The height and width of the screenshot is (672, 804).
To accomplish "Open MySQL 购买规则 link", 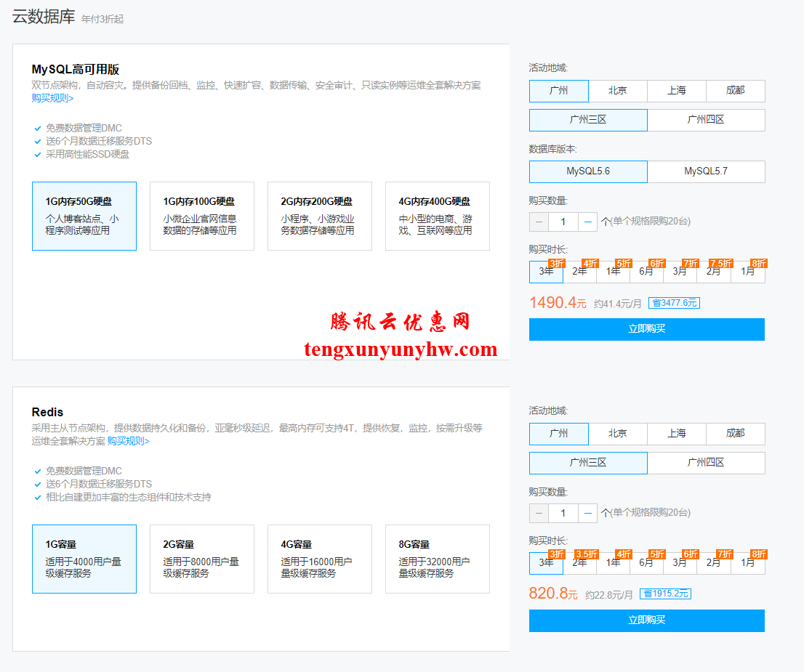I will tap(52, 98).
